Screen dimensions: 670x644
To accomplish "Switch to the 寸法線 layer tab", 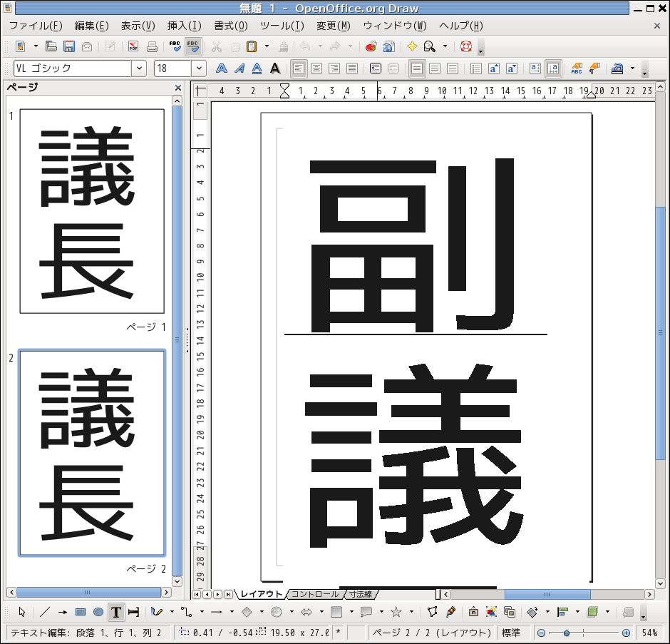I will 361,594.
